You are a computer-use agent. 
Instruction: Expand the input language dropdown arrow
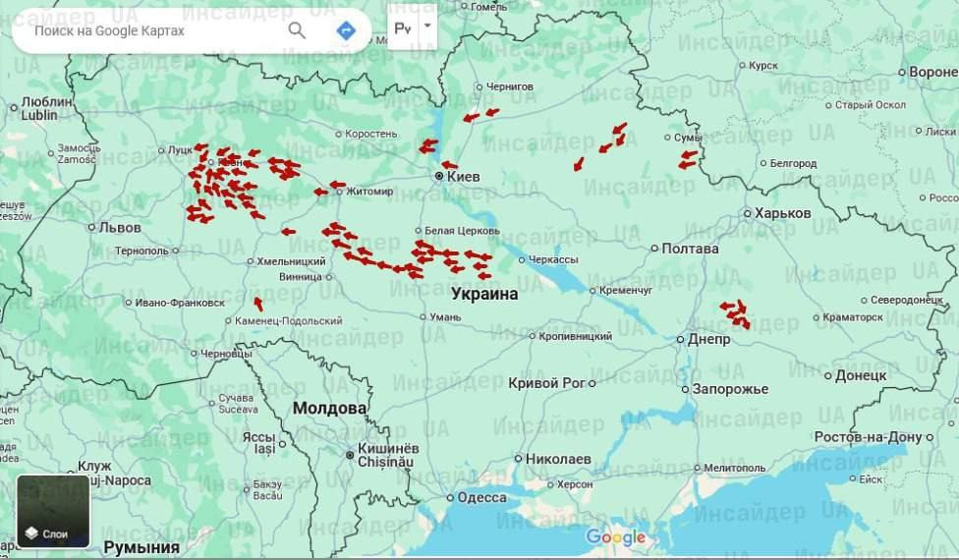click(427, 27)
